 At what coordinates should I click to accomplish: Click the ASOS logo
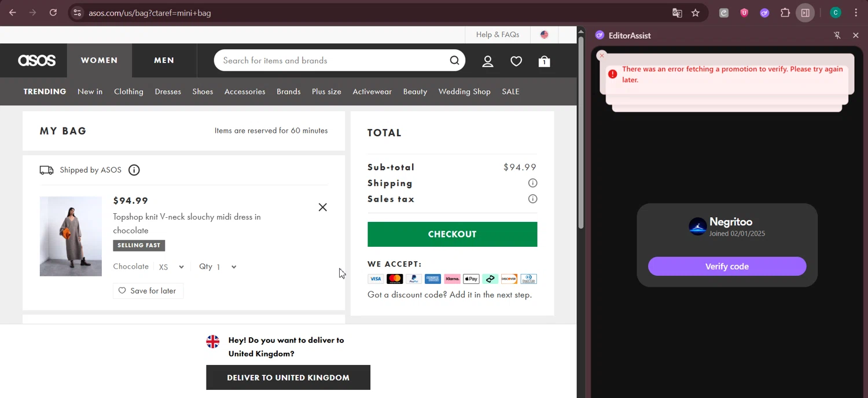(x=36, y=60)
